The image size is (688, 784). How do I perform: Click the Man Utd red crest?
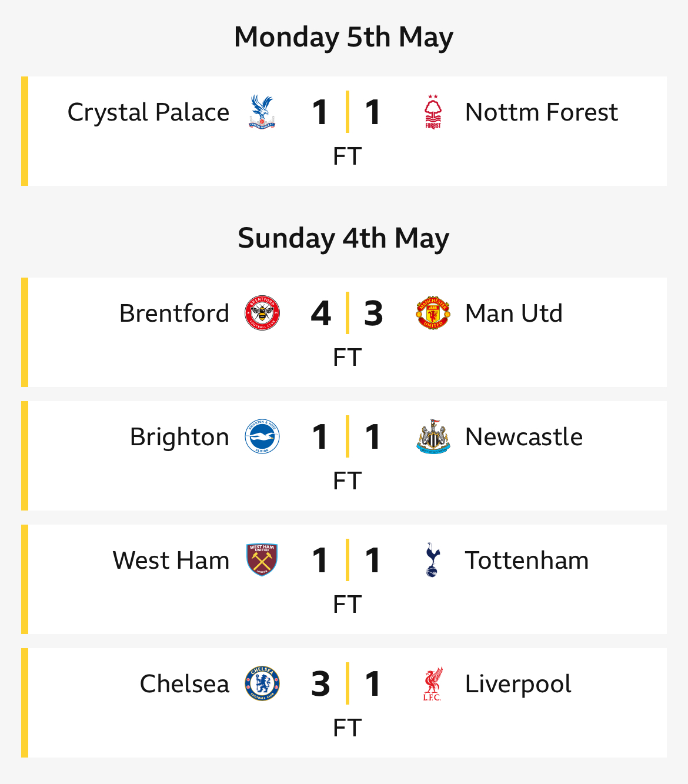click(433, 313)
